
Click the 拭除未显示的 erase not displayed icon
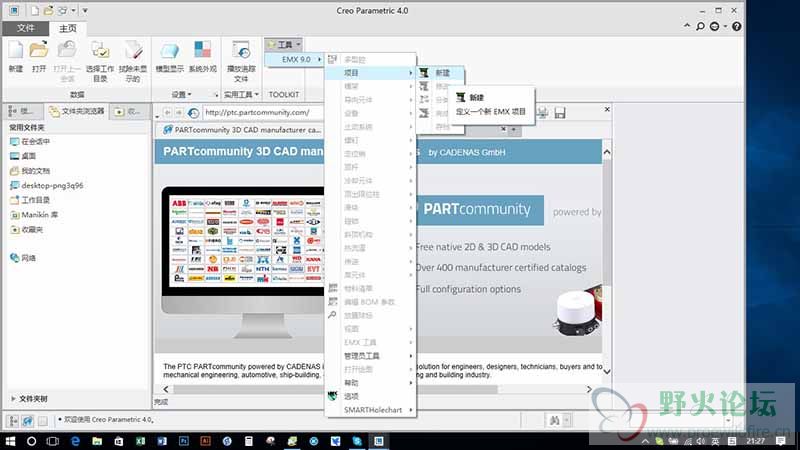pos(133,51)
